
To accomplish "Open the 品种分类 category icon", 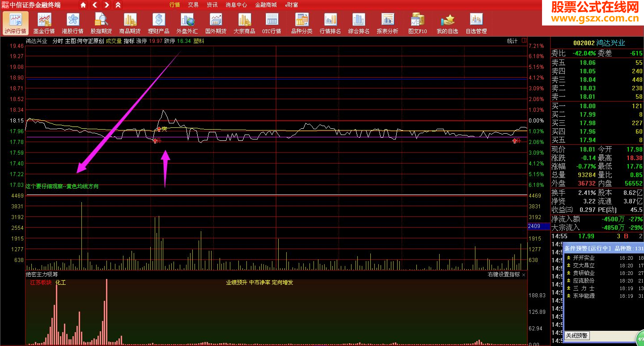I will tap(302, 23).
